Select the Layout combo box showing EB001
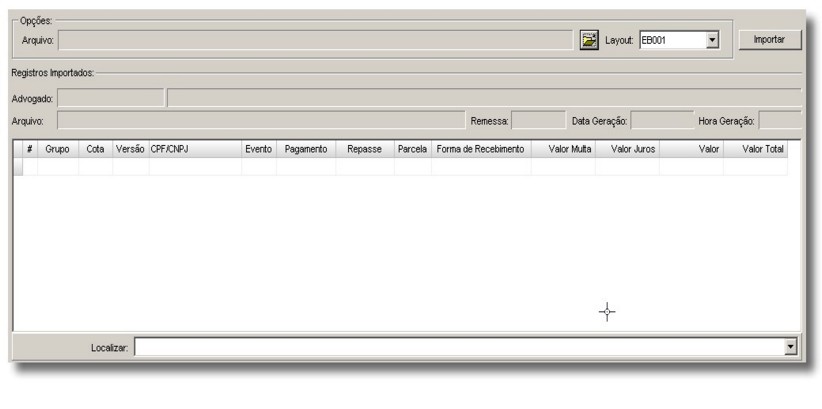Screen dimensions: 822x409 coord(679,40)
